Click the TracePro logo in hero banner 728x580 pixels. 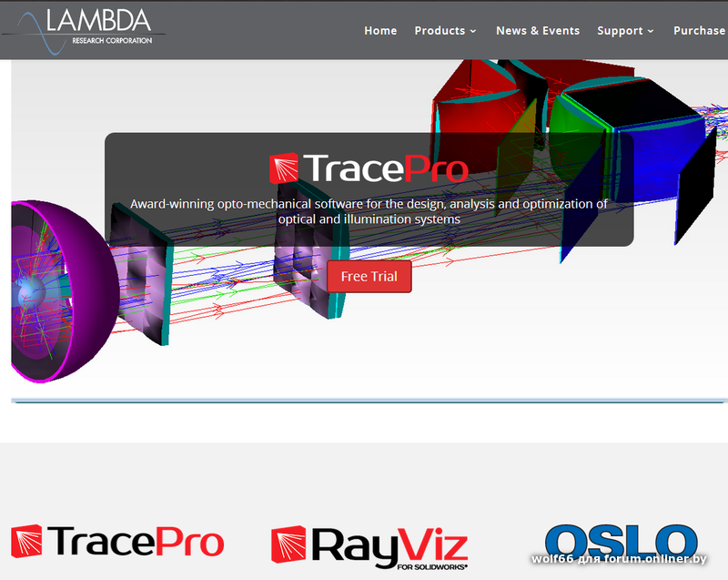pyautogui.click(x=369, y=168)
